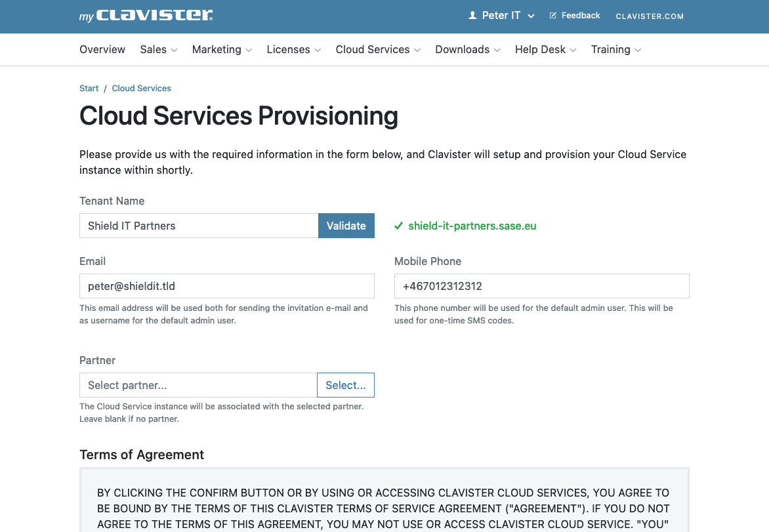The width and height of the screenshot is (769, 532).
Task: Click the Mobile Phone input field
Action: (x=541, y=286)
